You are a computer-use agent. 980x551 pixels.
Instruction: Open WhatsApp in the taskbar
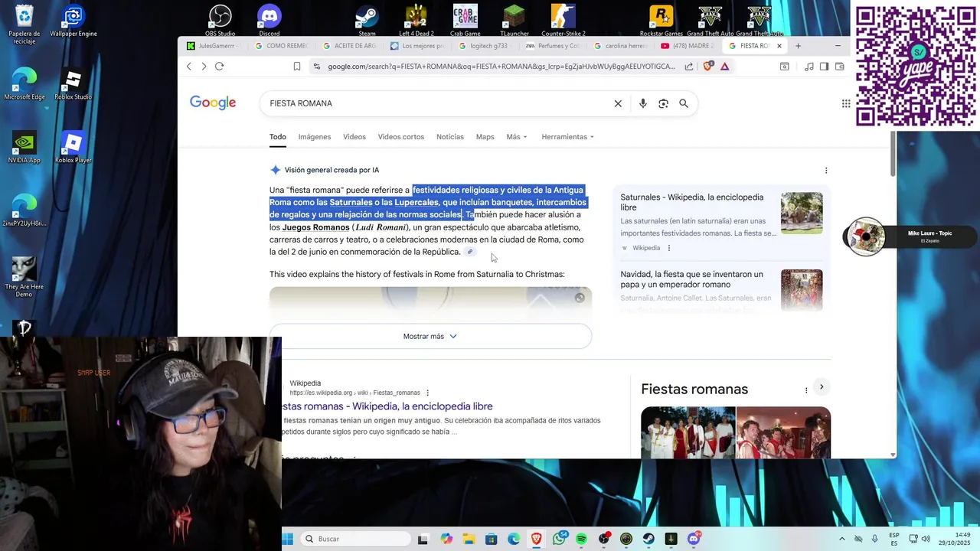click(x=560, y=539)
